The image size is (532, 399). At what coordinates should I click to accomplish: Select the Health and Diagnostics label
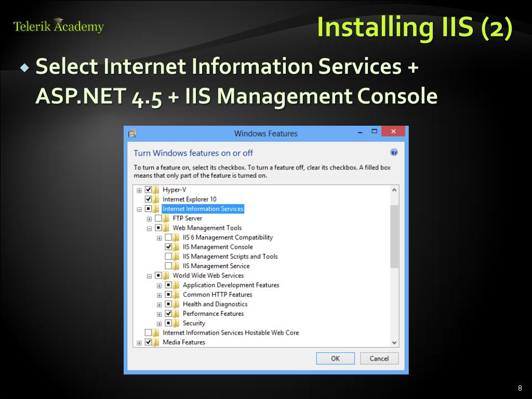point(215,304)
